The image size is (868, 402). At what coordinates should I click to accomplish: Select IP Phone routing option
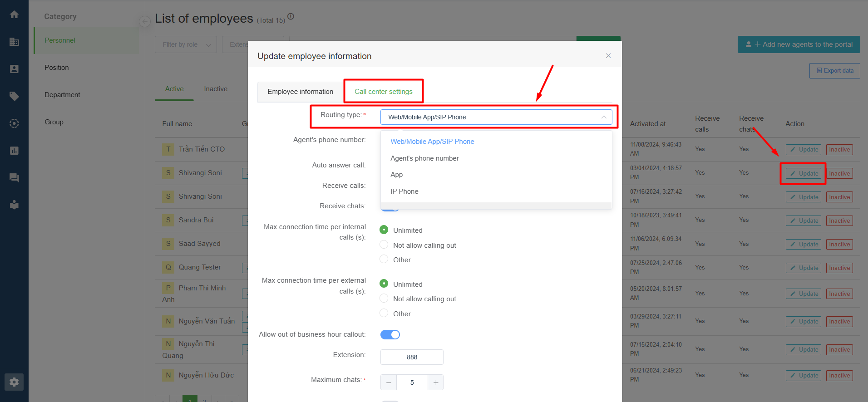[x=404, y=191]
